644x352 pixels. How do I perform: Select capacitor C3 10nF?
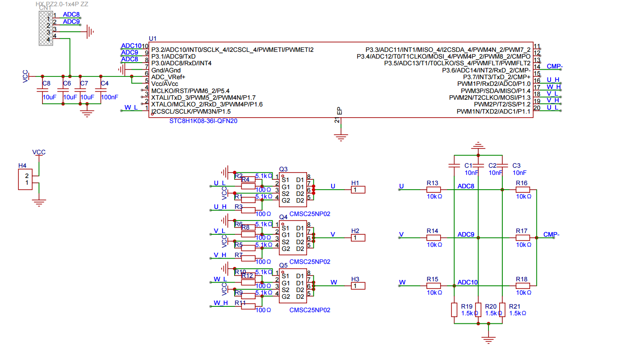[x=502, y=166]
